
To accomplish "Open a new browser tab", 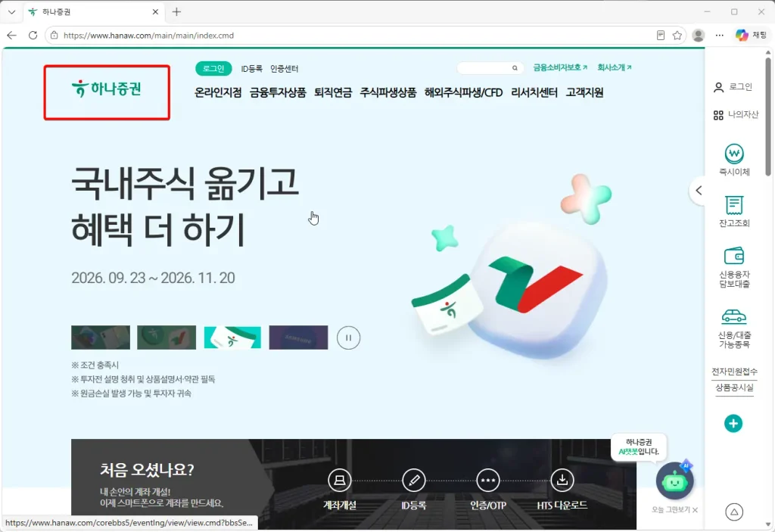I will coord(176,12).
